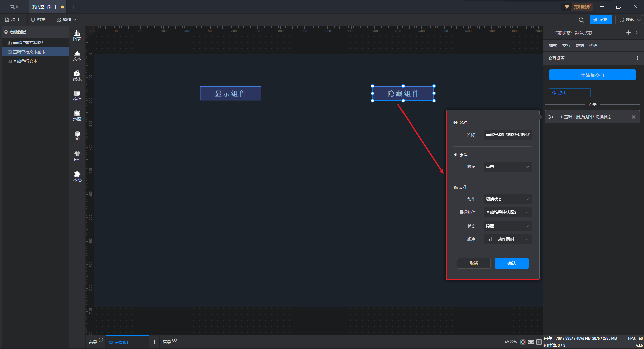Click the plus icon next to 前景

click(x=101, y=340)
